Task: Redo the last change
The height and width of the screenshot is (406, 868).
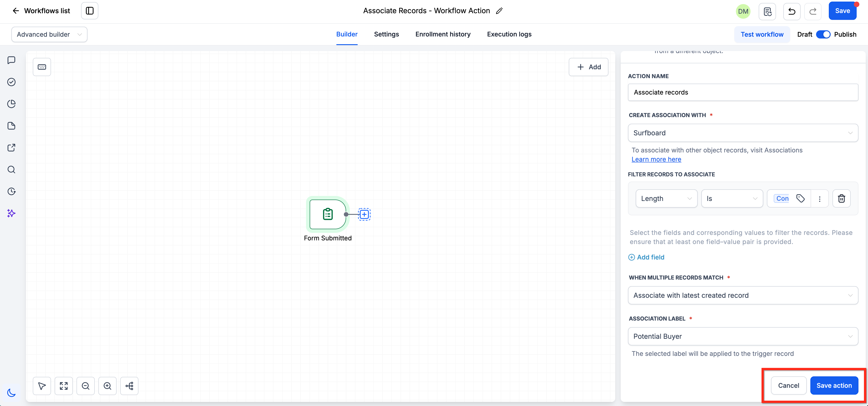Action: point(813,11)
